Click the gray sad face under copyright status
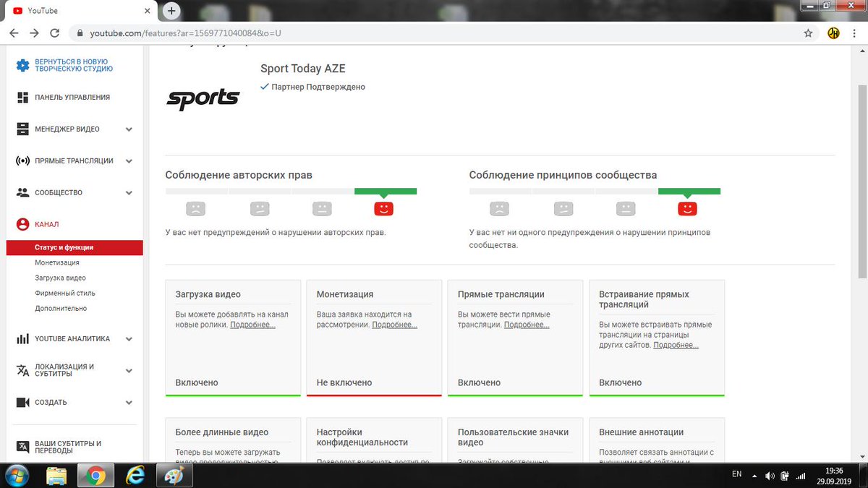 pyautogui.click(x=195, y=208)
